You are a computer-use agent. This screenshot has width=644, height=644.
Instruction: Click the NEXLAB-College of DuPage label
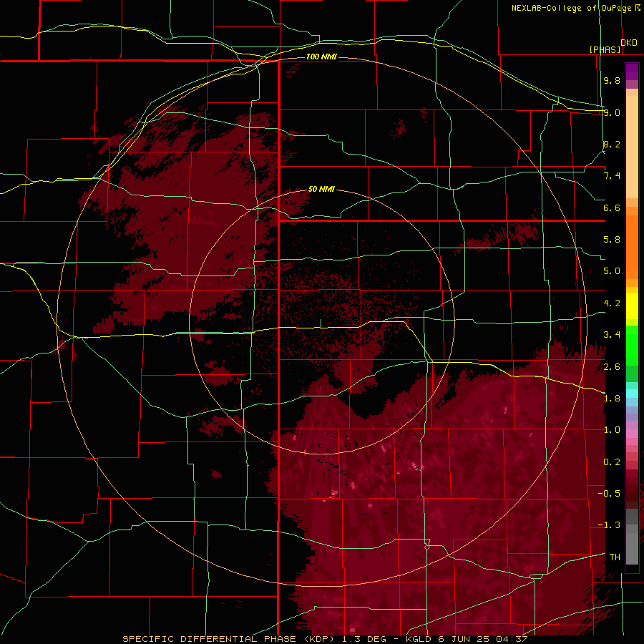(572, 8)
